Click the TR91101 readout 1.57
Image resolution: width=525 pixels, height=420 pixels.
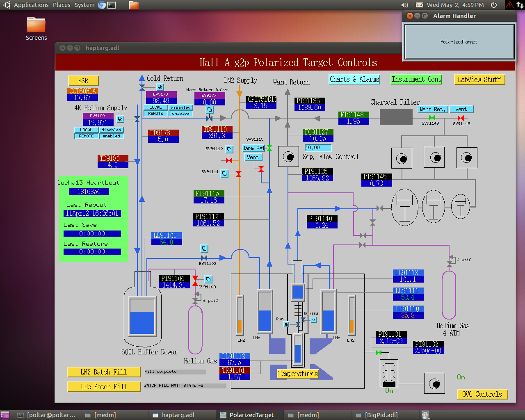pos(235,377)
